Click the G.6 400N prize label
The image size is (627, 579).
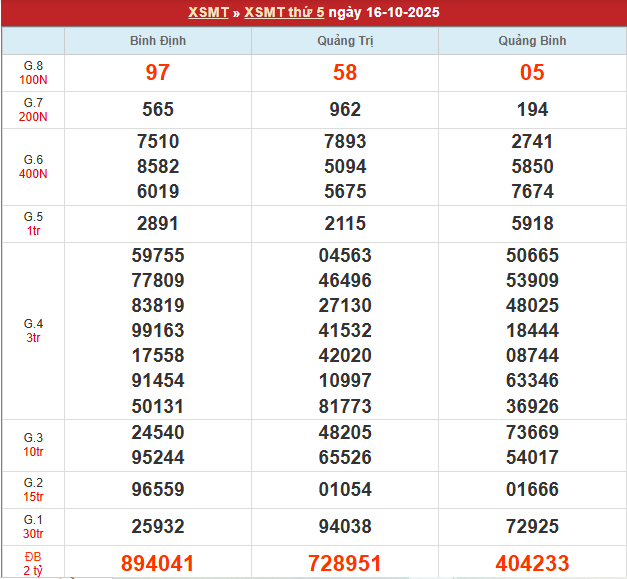[x=33, y=167]
